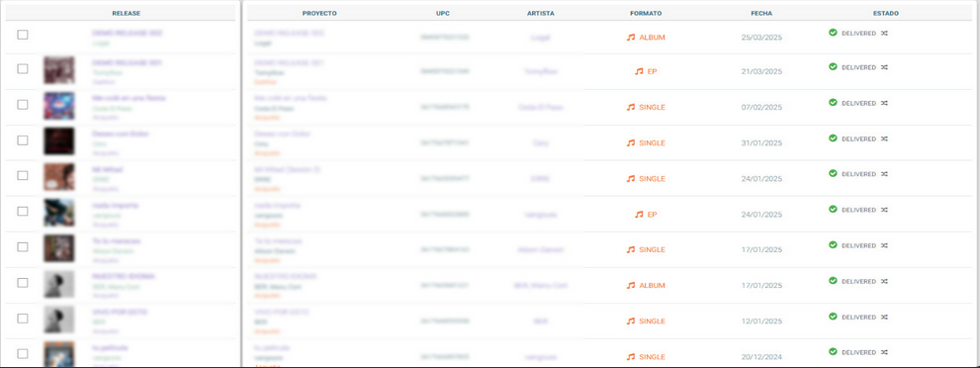980x368 pixels.
Task: Click the shuffle icon in the 17/01/2025 SINGLE row
Action: pyautogui.click(x=884, y=245)
